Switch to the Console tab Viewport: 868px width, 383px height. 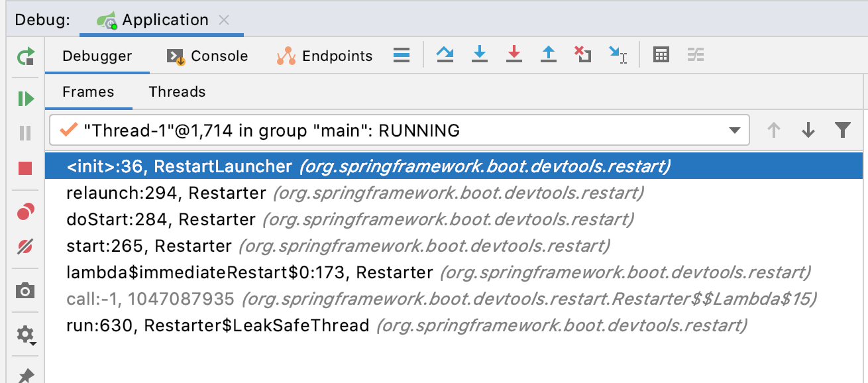207,56
